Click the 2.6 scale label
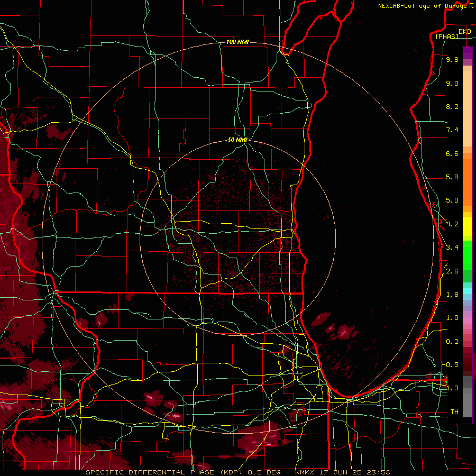Image resolution: width=476 pixels, height=476 pixels. click(x=452, y=271)
